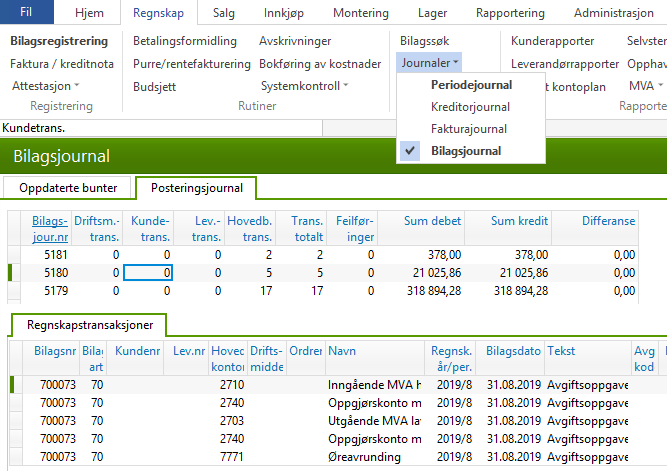Open Bilagsregistrering
This screenshot has width=667, height=471.
coord(59,41)
